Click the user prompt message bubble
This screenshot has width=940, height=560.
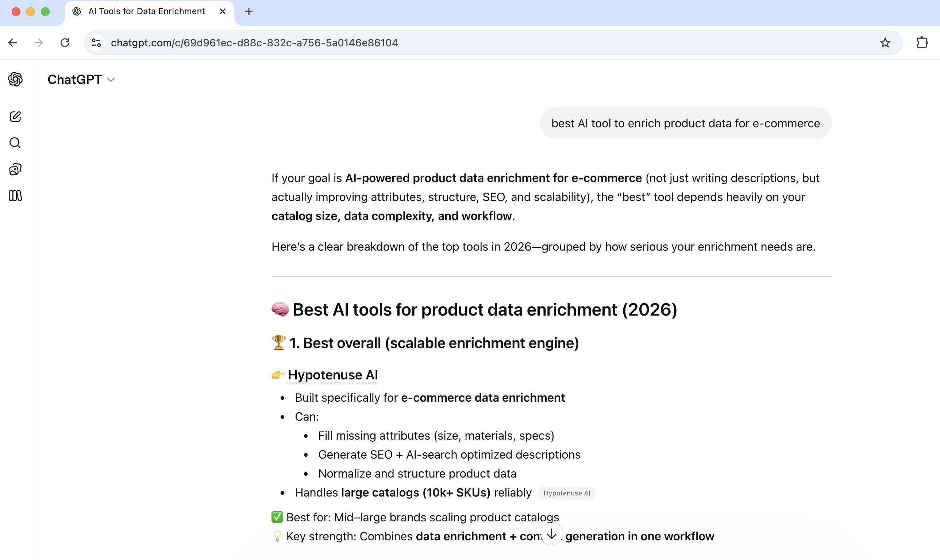[x=685, y=123]
